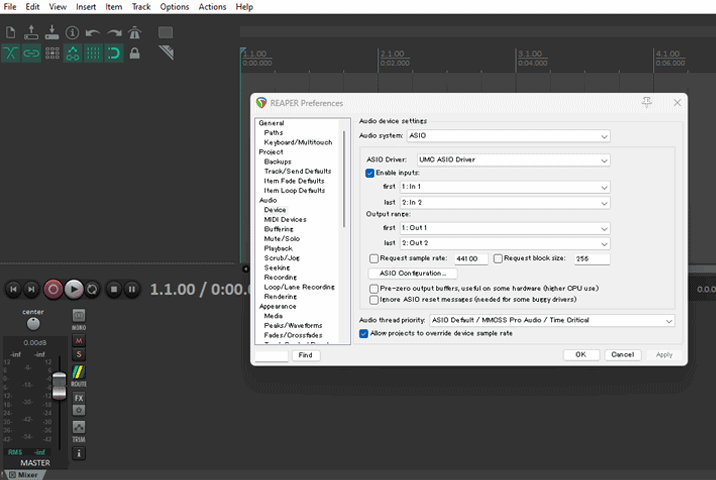716x480 pixels.
Task: Check Pre-zero output buffers option
Action: pos(374,289)
